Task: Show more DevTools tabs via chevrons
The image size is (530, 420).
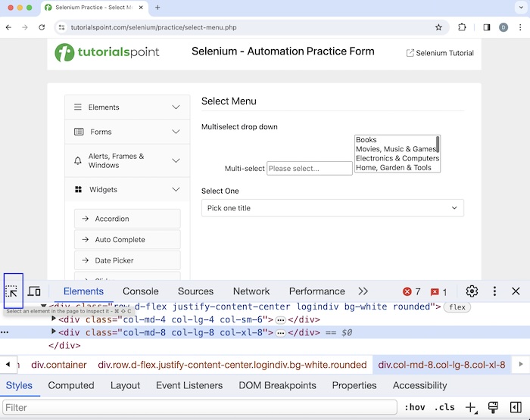Action: click(363, 291)
